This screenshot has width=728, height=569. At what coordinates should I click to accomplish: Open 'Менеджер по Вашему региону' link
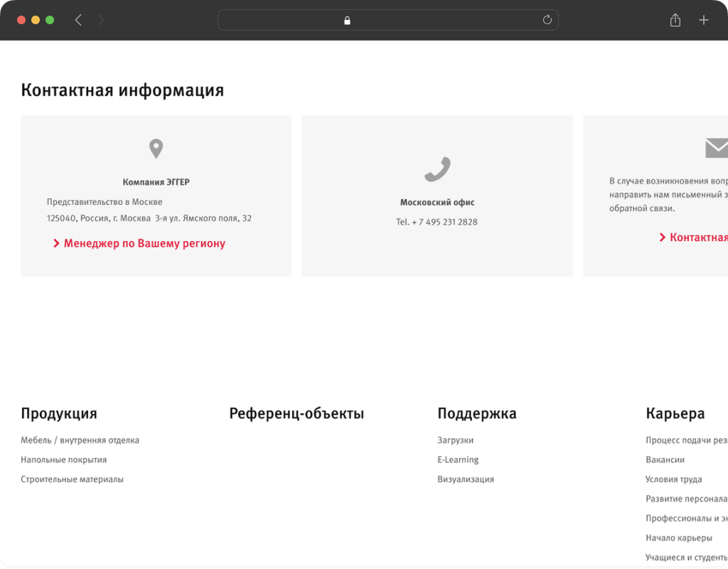click(x=144, y=243)
